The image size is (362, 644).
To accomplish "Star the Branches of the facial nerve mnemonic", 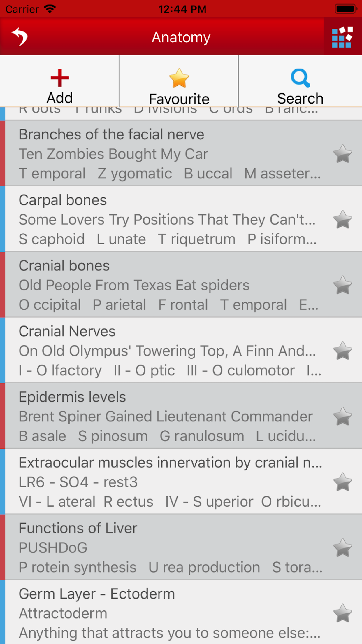I will pos(342,154).
